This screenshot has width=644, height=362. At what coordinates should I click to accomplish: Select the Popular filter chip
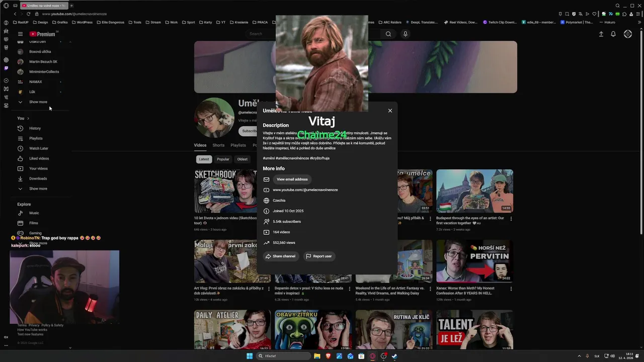coord(223,159)
